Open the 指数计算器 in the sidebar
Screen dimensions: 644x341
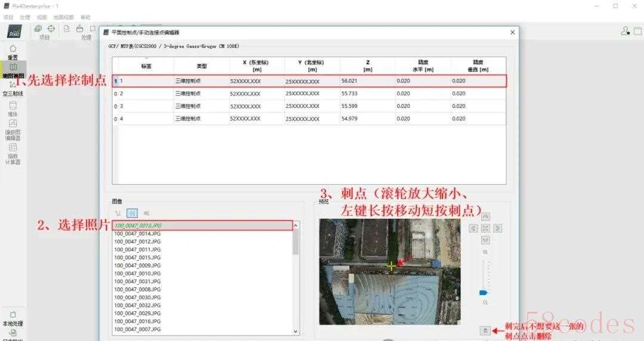point(13,154)
